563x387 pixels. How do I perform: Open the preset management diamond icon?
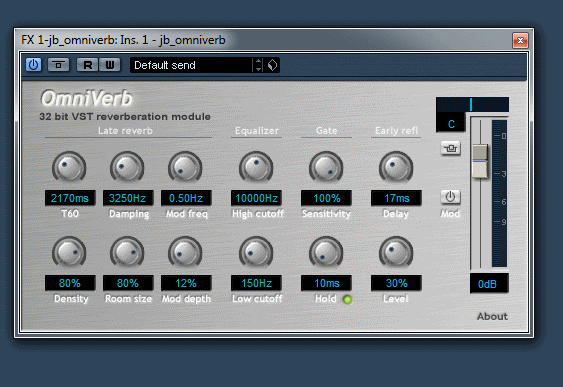point(272,65)
